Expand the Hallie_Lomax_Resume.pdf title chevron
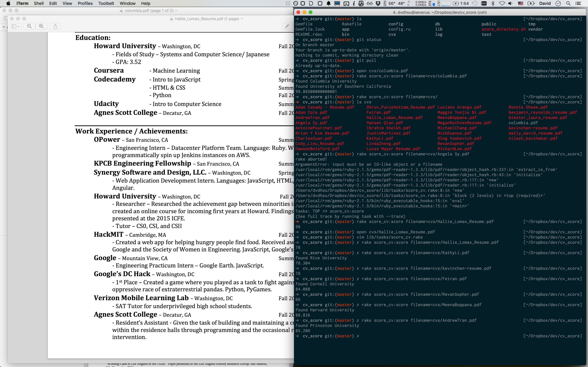 click(242, 19)
